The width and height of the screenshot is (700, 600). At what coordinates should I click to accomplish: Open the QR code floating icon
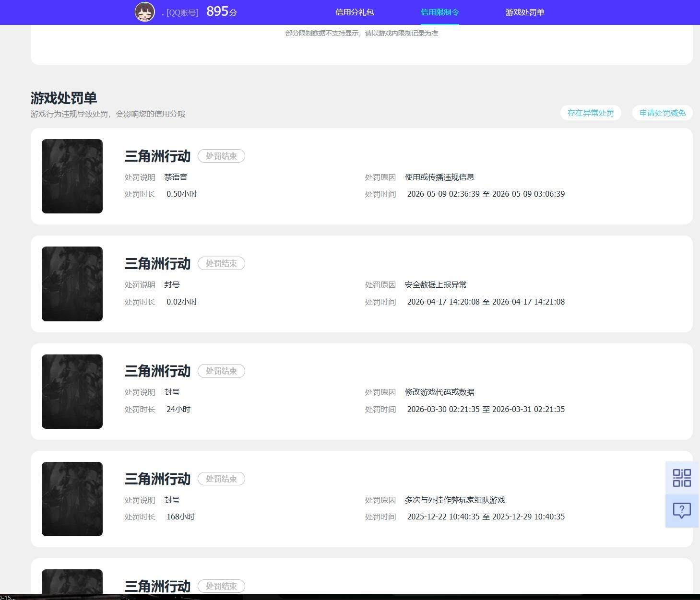pyautogui.click(x=682, y=478)
